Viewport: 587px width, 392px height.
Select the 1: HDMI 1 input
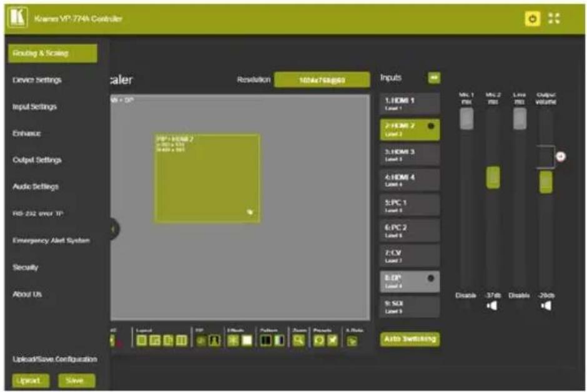pos(410,104)
